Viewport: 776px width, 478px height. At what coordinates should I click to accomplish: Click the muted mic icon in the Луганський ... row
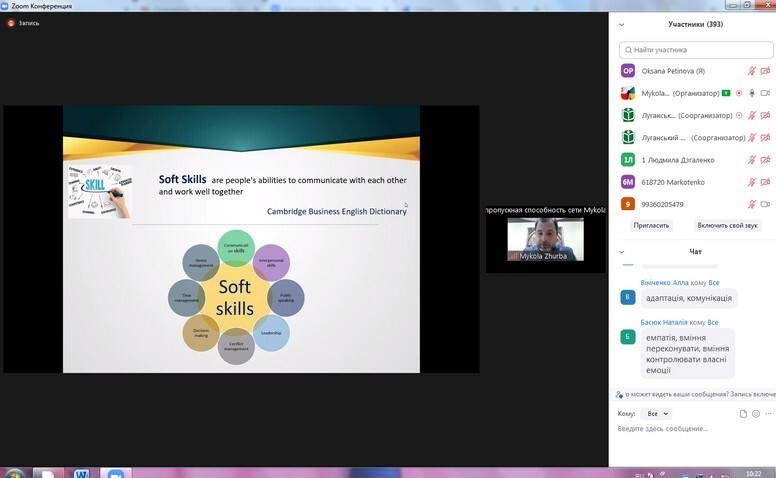(752, 138)
